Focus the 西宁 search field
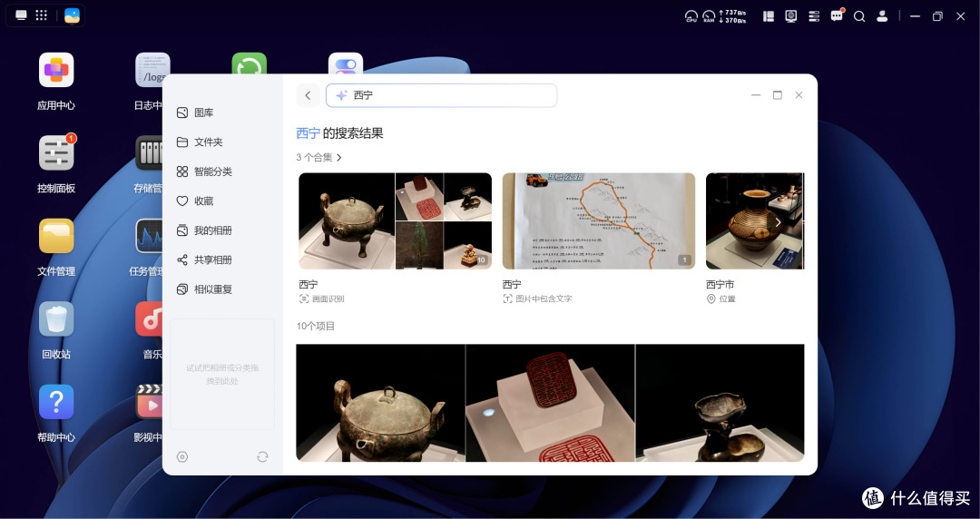Screen dimensions: 980x519 click(x=441, y=95)
